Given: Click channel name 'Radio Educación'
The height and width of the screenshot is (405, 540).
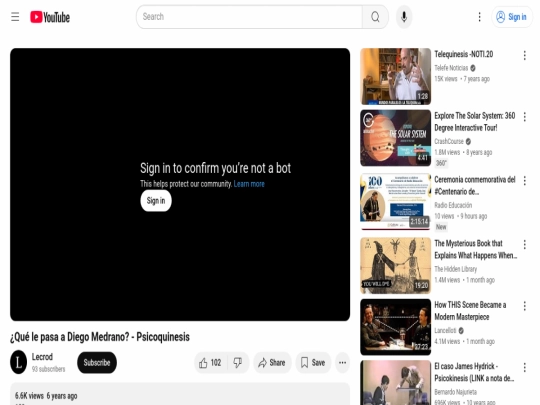Looking at the screenshot, I should [x=453, y=205].
